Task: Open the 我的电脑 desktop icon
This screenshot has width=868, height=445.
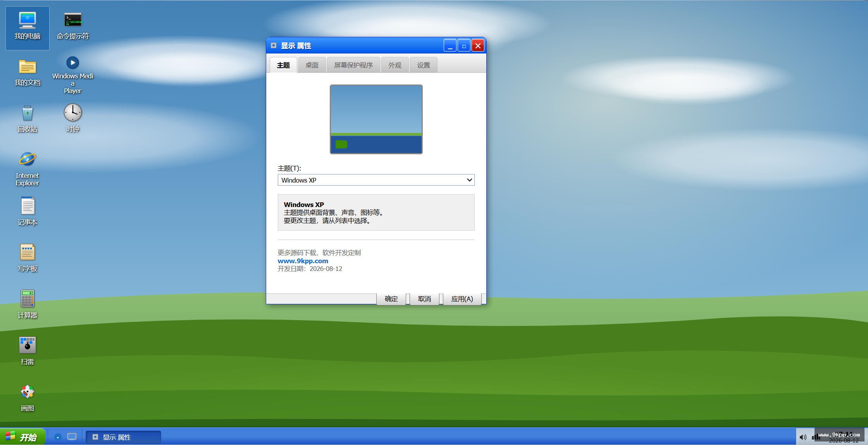Action: [x=28, y=28]
